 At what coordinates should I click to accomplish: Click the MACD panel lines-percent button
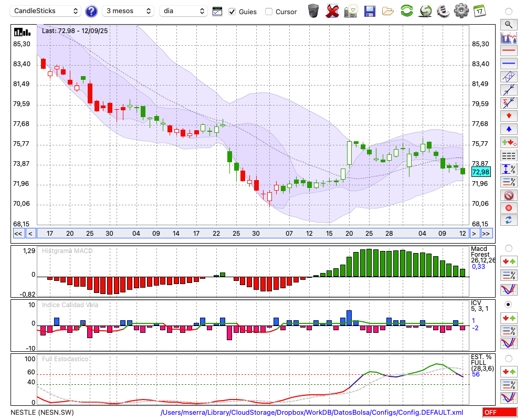pos(509,275)
